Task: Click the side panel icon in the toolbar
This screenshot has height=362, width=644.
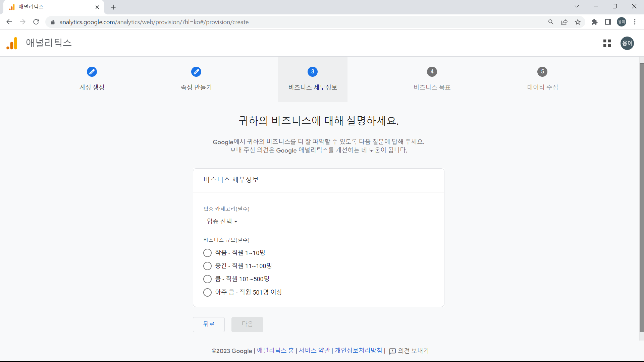Action: [x=608, y=22]
